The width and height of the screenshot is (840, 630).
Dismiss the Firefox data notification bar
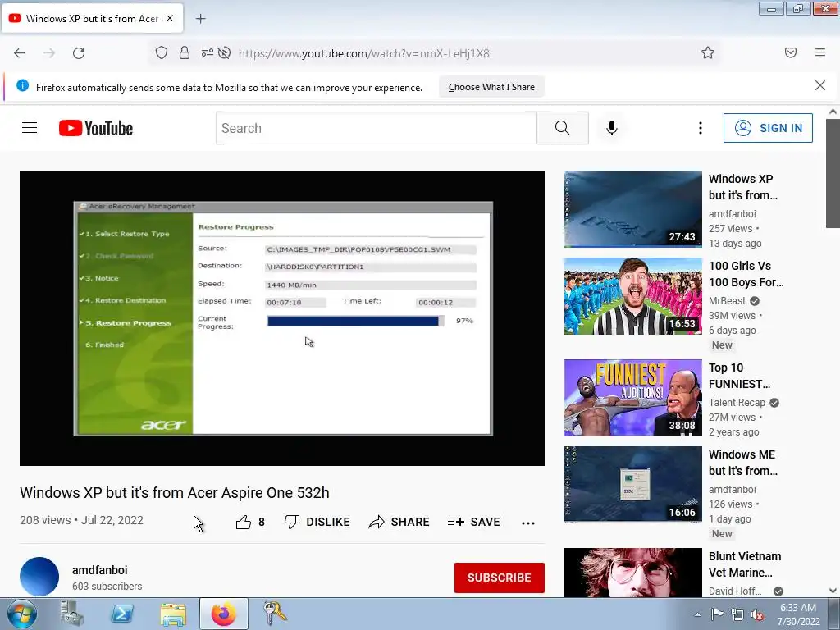(x=820, y=85)
